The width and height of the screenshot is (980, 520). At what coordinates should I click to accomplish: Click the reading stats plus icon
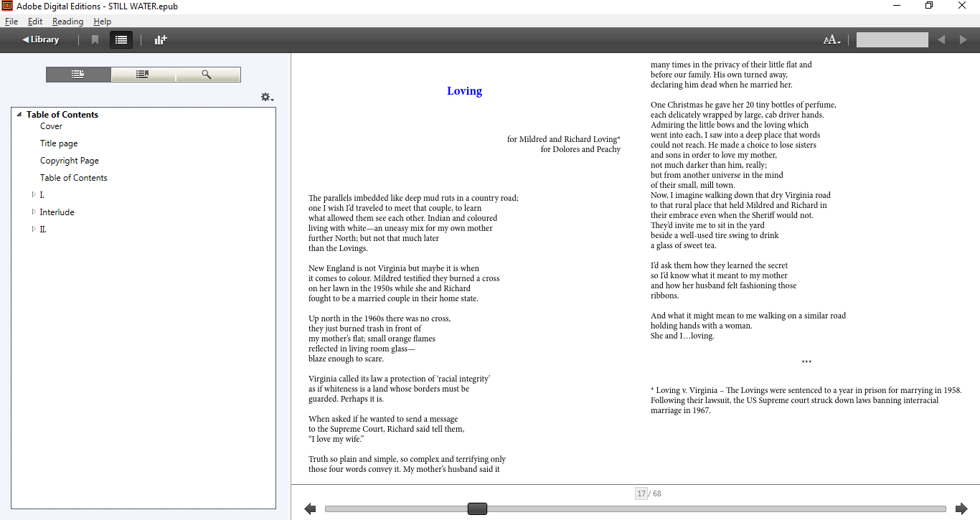161,40
